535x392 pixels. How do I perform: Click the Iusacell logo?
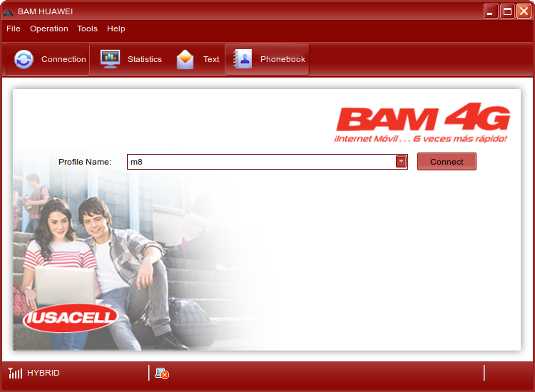pyautogui.click(x=71, y=318)
